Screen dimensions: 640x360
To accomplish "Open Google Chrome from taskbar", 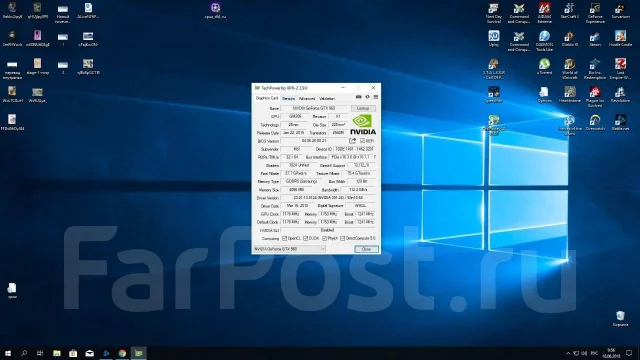I will pos(122,353).
